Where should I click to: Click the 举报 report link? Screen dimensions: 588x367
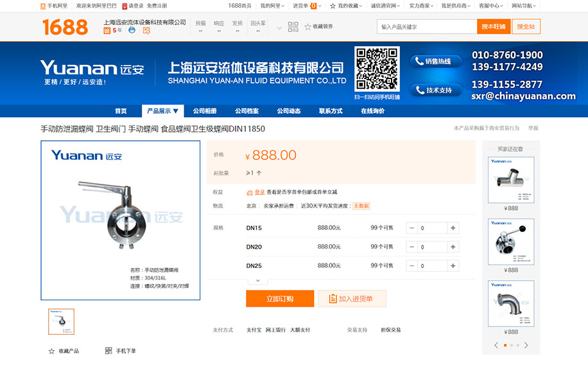[x=533, y=128]
